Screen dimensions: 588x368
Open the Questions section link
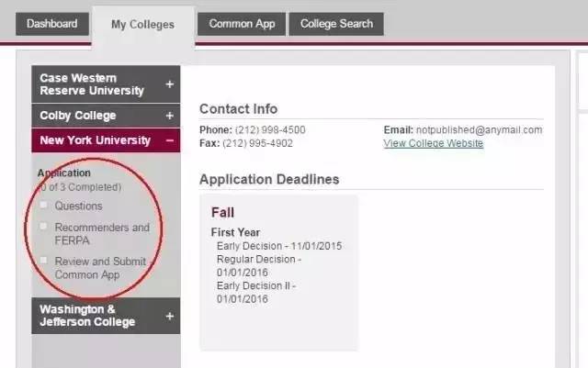(78, 206)
